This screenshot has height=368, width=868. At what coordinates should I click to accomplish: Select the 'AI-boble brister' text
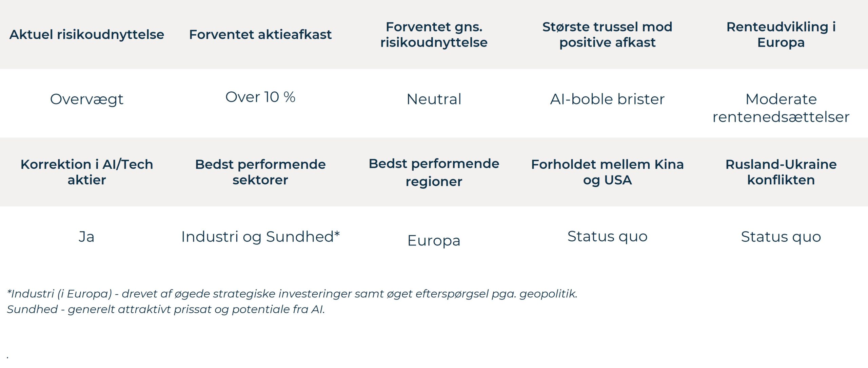tap(607, 99)
